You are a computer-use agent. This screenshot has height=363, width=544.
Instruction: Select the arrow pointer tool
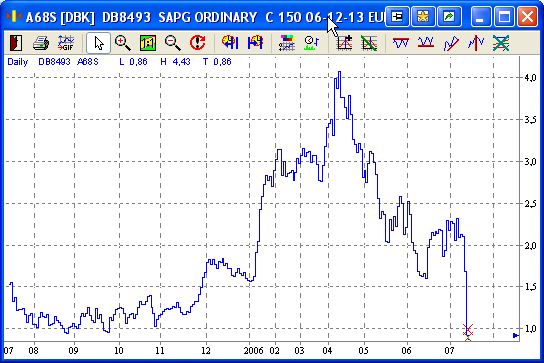tap(99, 43)
